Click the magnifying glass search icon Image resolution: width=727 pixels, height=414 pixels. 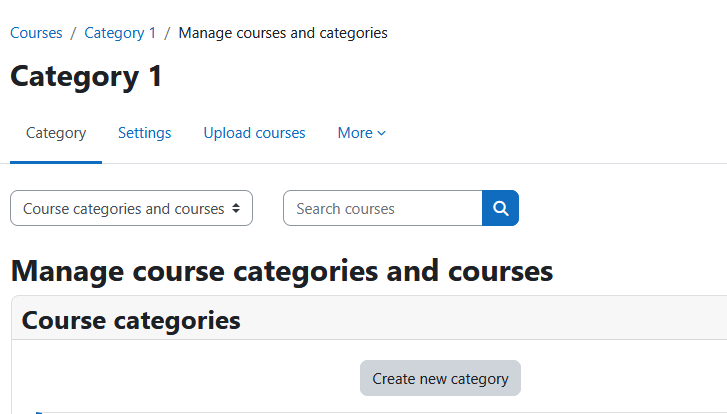[500, 208]
